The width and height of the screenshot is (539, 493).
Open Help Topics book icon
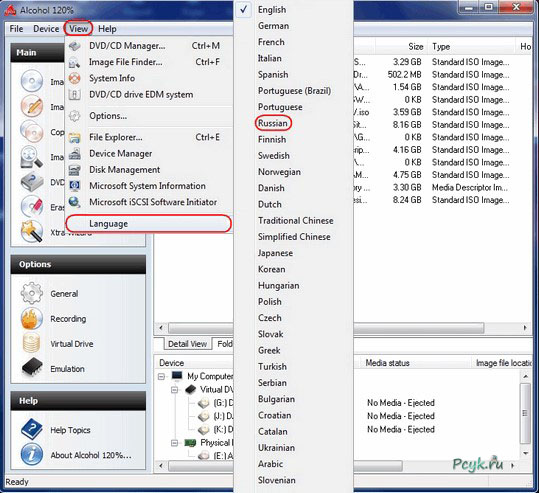[32, 429]
